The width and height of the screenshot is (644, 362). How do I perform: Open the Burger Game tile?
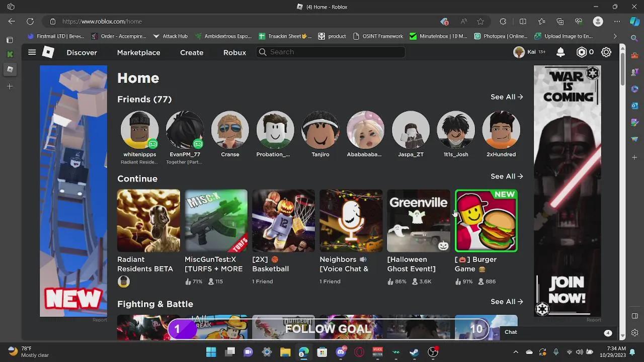coord(486,221)
